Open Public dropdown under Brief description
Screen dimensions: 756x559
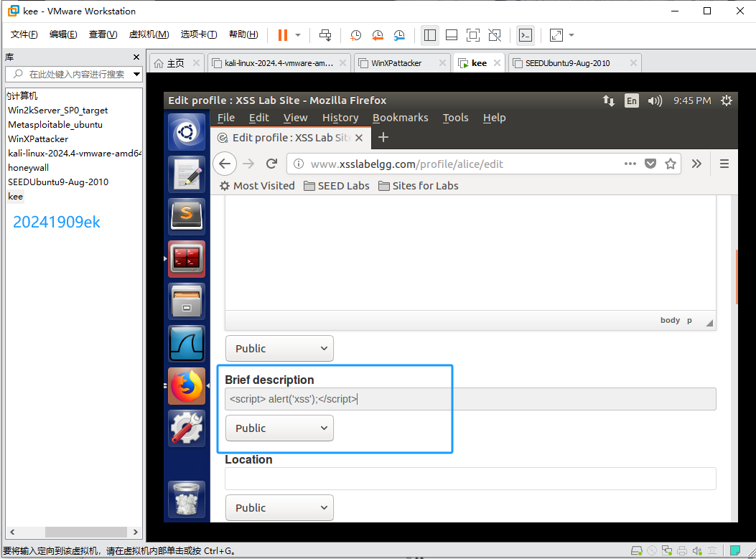point(280,428)
